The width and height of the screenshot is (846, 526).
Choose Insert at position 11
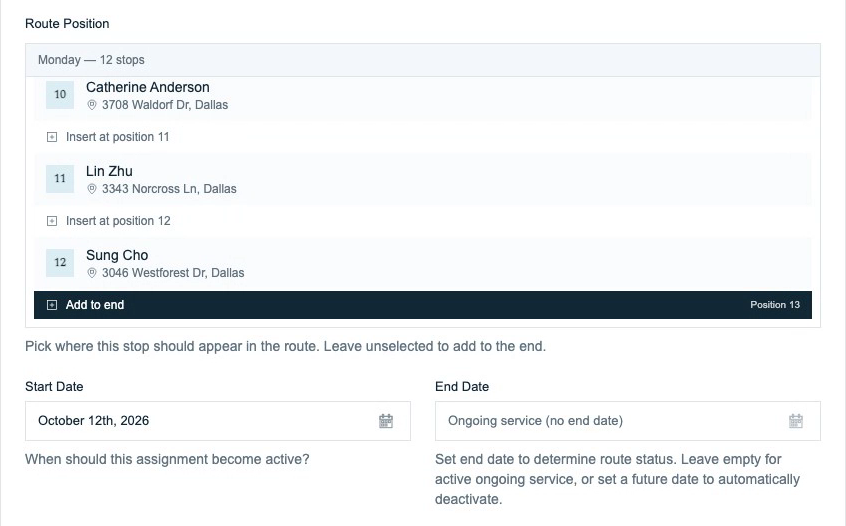[422, 137]
